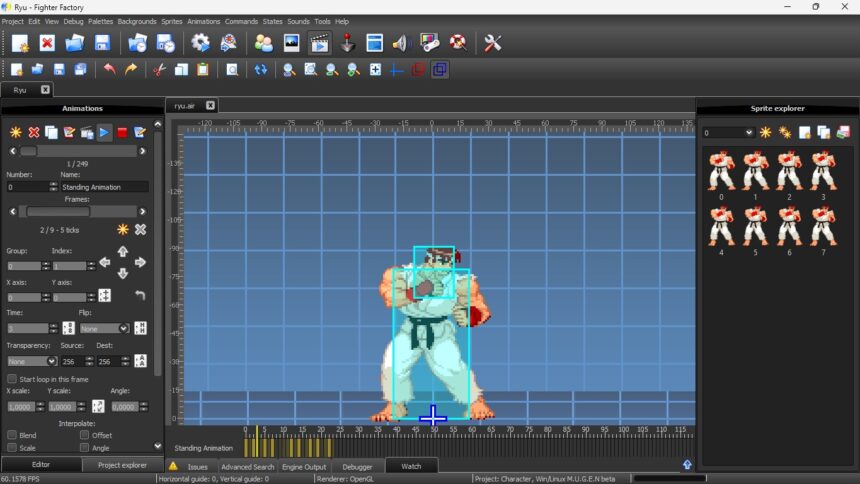Click the undo arrow in toolbar

(x=109, y=70)
